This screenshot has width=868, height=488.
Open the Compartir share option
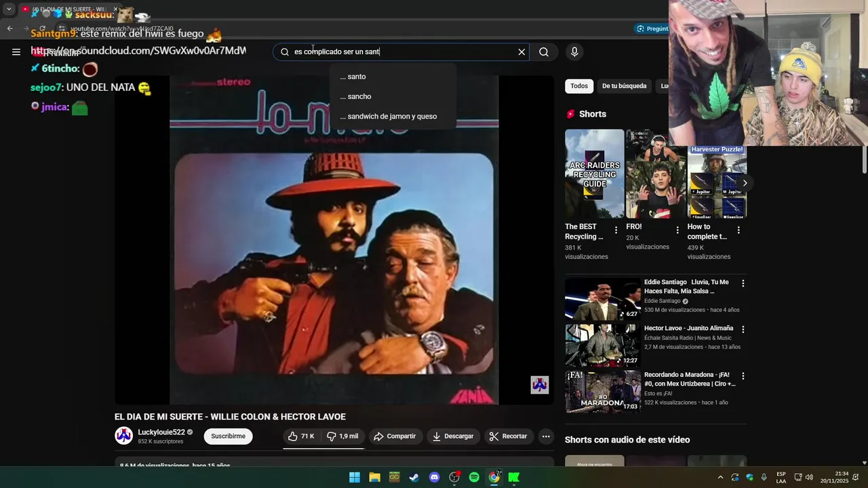pyautogui.click(x=395, y=436)
